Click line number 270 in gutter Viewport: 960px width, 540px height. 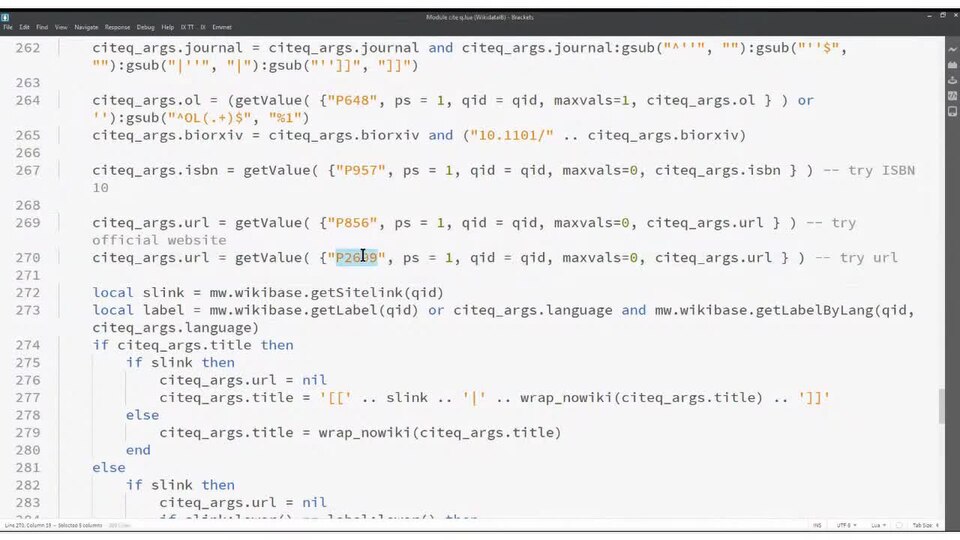point(28,258)
